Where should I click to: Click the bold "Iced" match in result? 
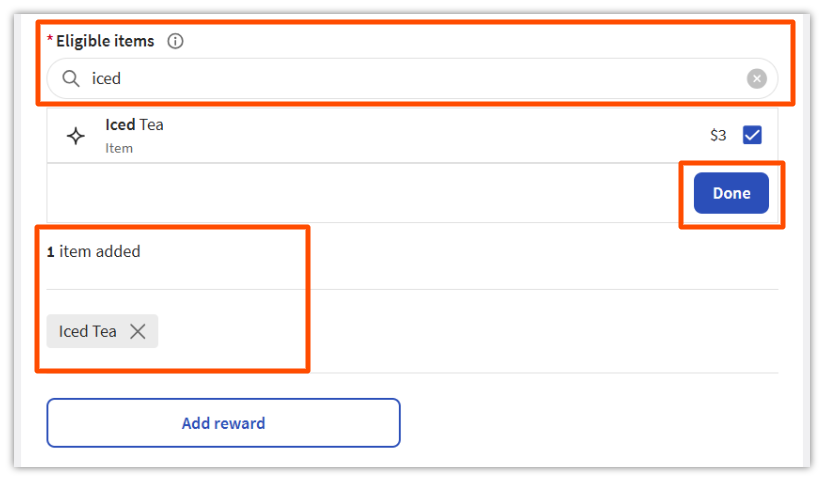[x=120, y=125]
